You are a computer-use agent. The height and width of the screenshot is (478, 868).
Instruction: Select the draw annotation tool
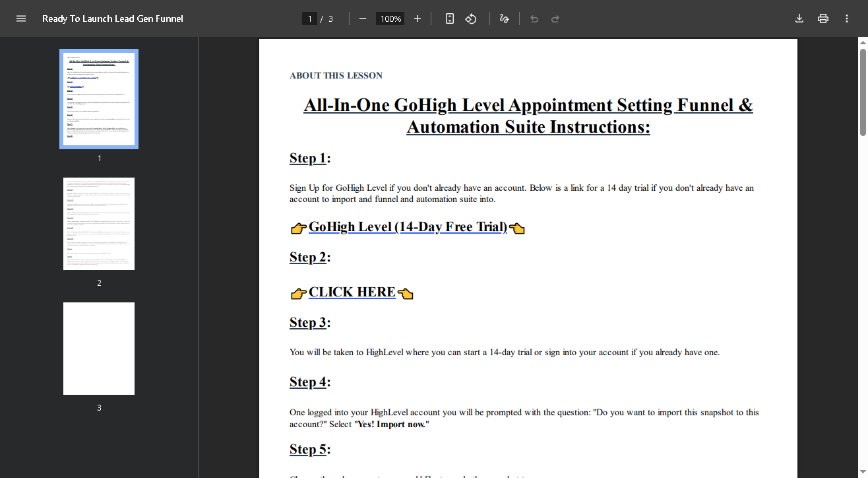click(x=505, y=18)
